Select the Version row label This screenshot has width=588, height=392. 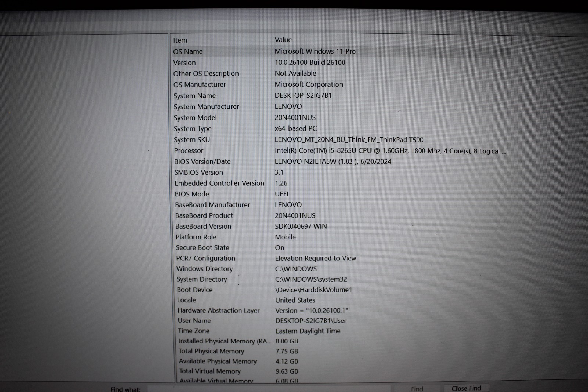point(184,63)
